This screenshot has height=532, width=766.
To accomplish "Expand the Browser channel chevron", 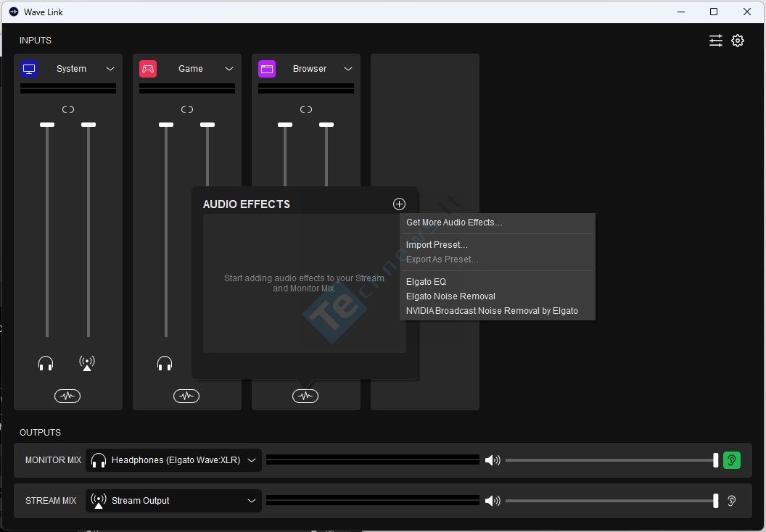I will [x=348, y=69].
